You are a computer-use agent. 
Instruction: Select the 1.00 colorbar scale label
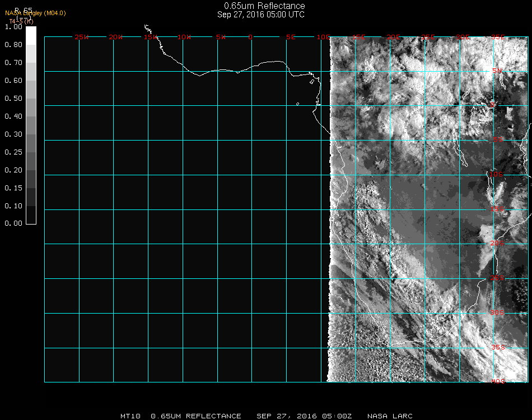[x=13, y=27]
